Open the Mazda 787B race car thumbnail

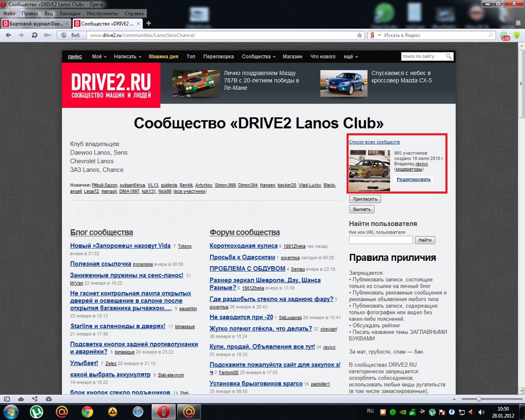196,83
